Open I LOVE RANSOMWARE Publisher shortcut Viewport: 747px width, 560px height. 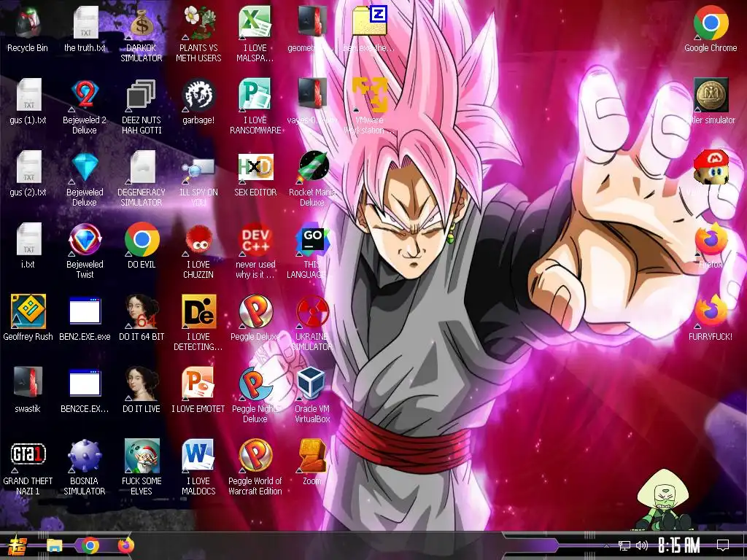tap(255, 106)
